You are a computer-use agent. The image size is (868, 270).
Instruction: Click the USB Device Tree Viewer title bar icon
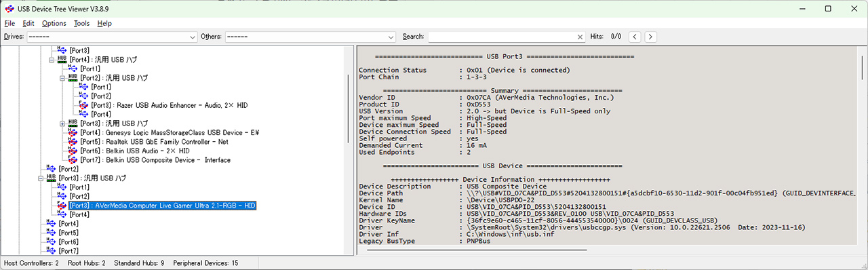tap(9, 9)
